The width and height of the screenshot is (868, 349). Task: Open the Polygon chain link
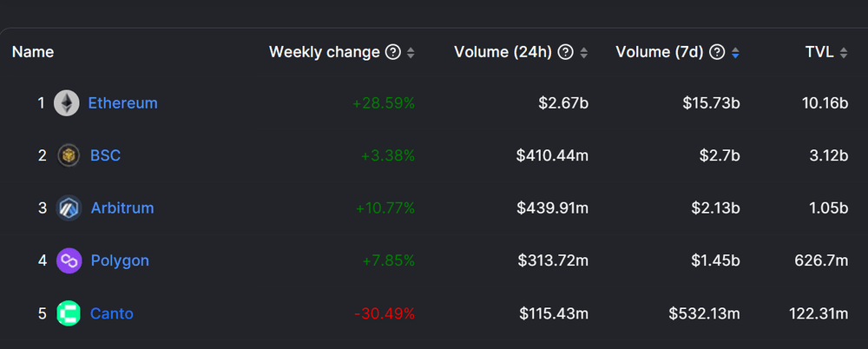coord(120,260)
